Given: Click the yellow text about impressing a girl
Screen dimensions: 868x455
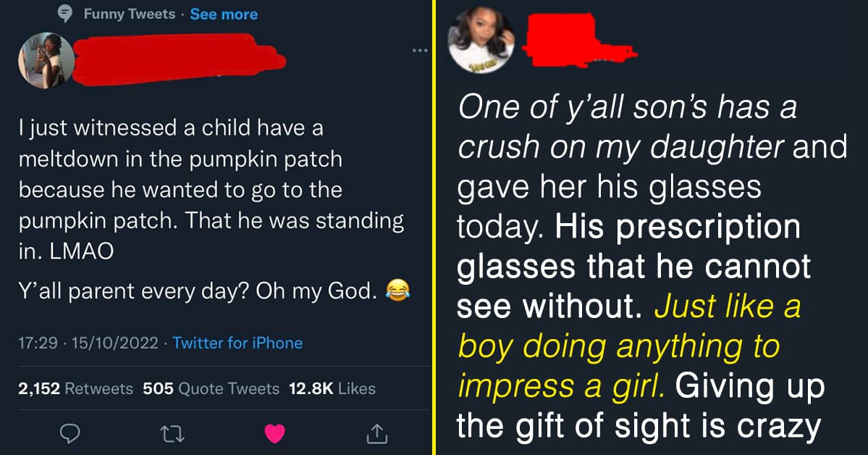Looking at the screenshot, I should (619, 347).
